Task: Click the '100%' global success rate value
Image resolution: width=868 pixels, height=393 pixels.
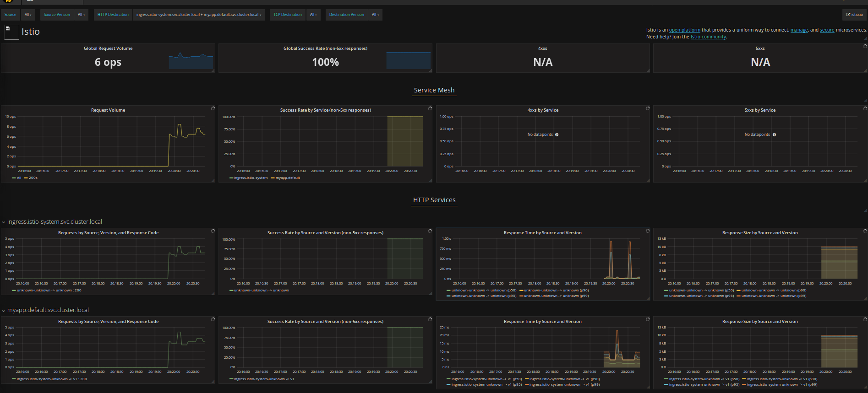Action: coord(326,62)
